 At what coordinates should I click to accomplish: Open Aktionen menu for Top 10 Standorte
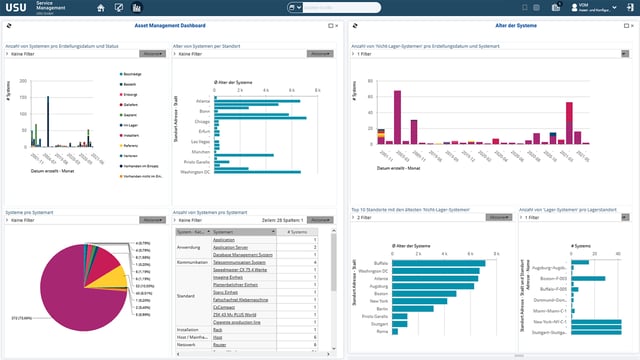(499, 218)
